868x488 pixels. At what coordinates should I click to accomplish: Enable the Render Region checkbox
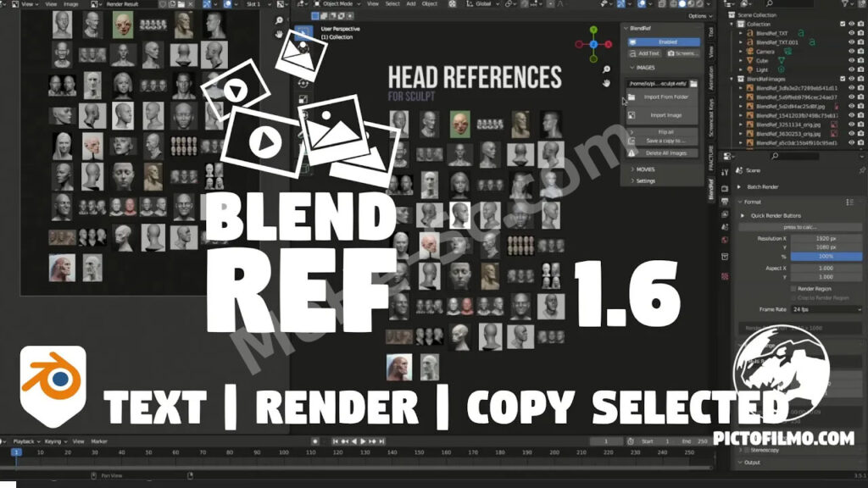[793, 288]
